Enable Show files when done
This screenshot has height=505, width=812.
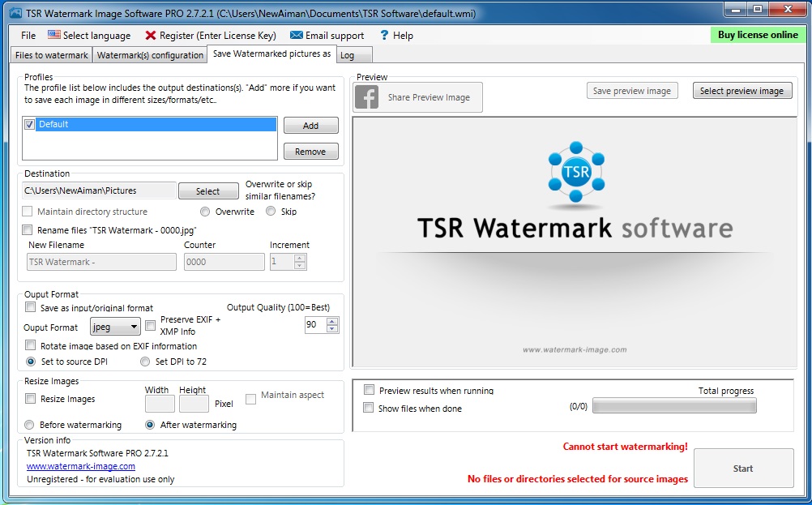[368, 408]
